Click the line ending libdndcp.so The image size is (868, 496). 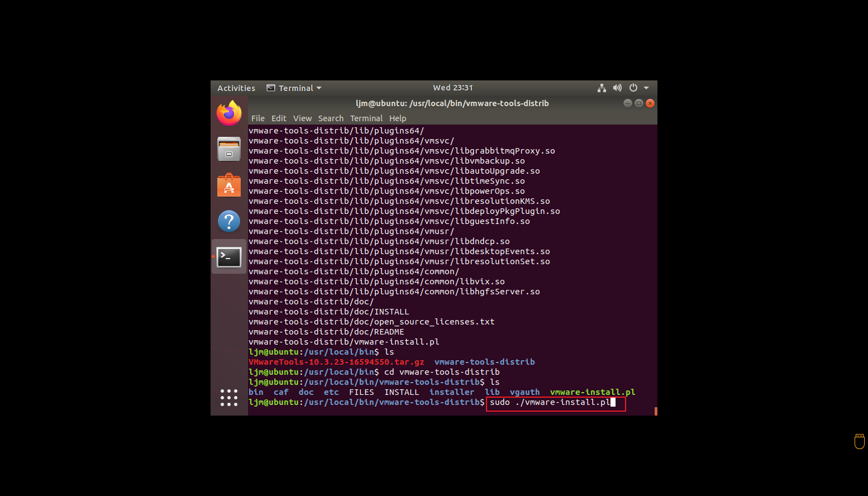379,241
